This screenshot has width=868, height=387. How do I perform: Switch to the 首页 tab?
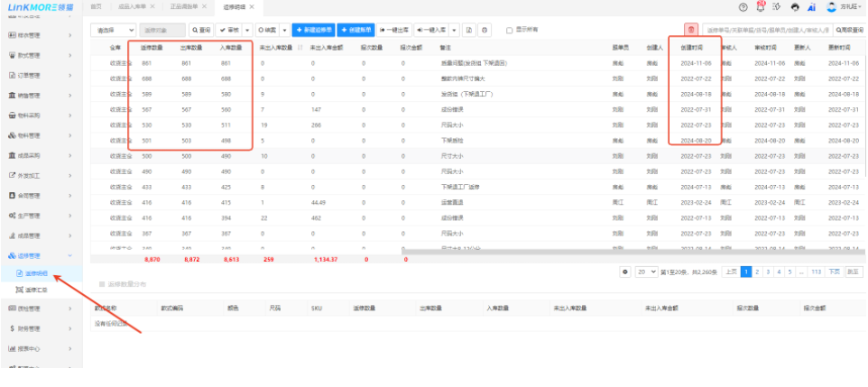[96, 6]
